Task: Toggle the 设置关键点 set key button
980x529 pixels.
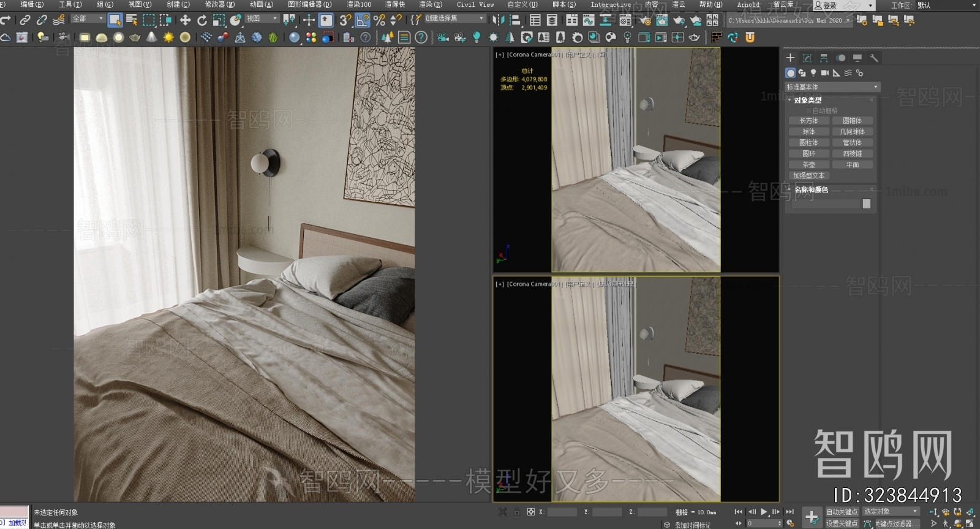Action: click(x=842, y=523)
